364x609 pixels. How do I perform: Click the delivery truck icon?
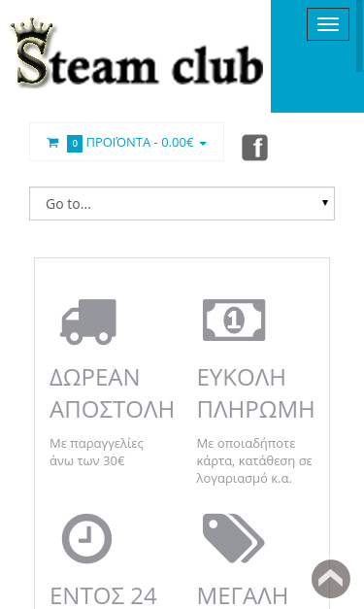pyautogui.click(x=88, y=321)
